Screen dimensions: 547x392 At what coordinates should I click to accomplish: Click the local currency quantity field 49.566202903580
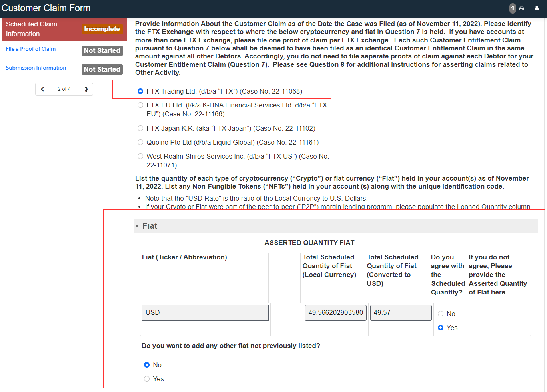[335, 313]
